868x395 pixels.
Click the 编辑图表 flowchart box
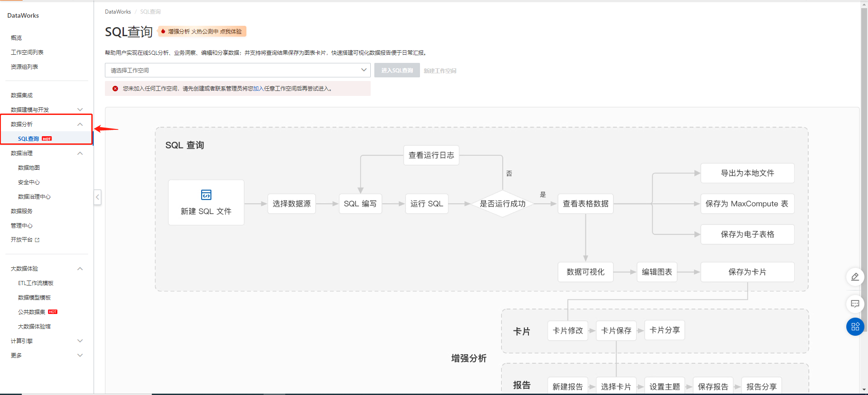click(x=657, y=272)
